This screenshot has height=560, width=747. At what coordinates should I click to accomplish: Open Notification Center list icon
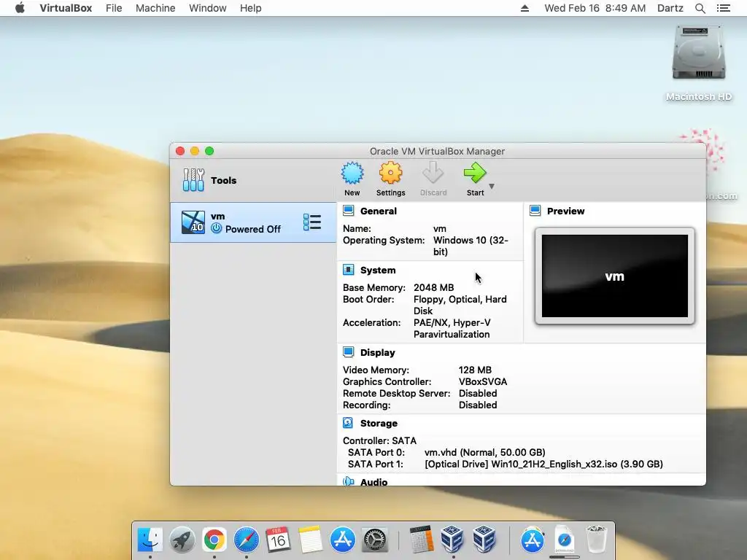point(723,8)
